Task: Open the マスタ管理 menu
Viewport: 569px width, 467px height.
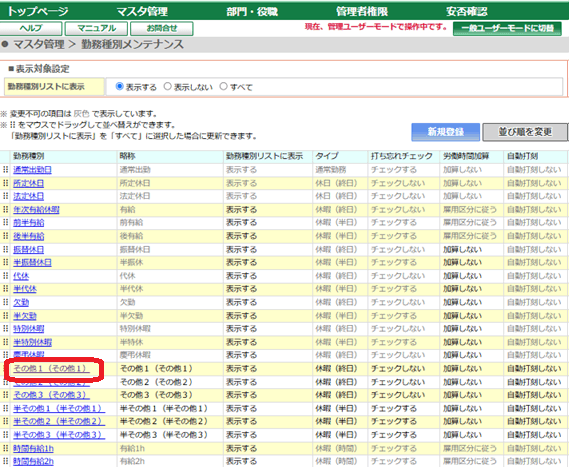Action: click(142, 11)
